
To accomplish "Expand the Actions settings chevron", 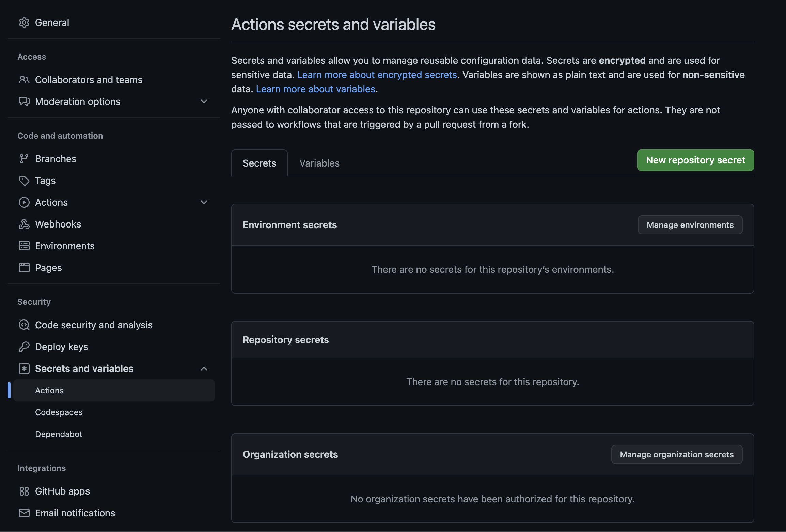I will (204, 202).
